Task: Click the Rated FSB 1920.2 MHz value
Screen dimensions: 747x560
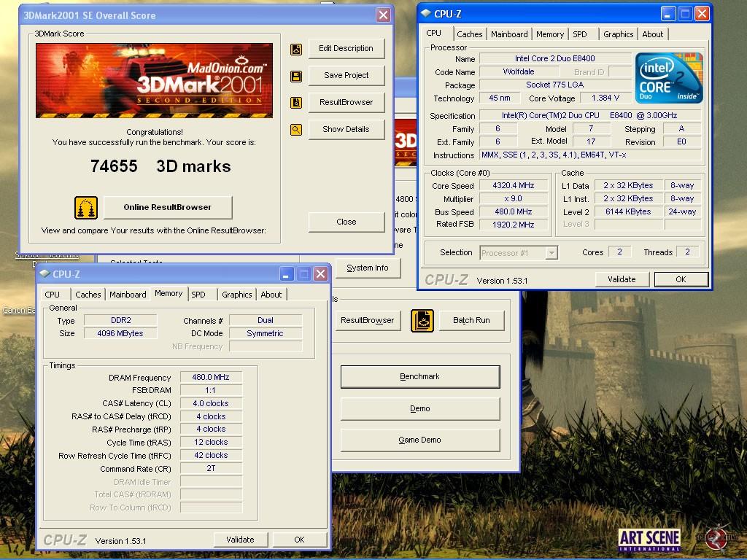Action: point(514,225)
